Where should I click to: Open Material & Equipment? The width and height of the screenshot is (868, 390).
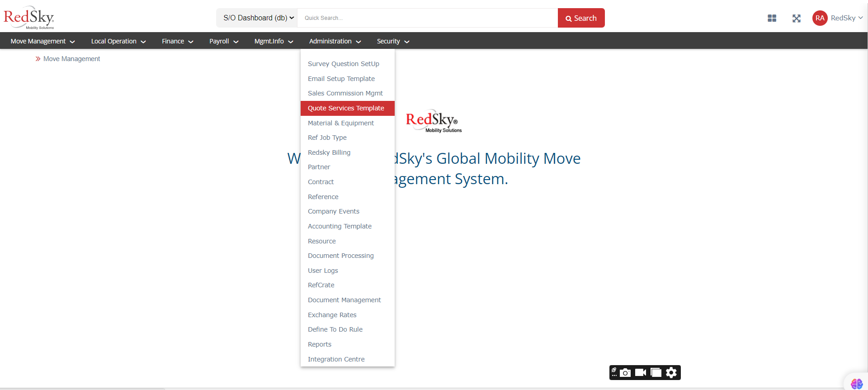click(347, 123)
